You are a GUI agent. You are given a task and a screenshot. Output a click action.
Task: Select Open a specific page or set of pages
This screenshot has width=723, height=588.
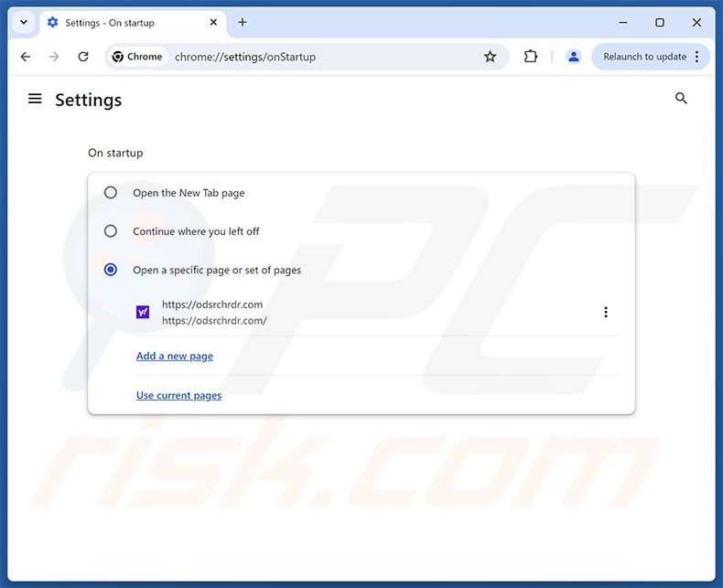coord(110,270)
